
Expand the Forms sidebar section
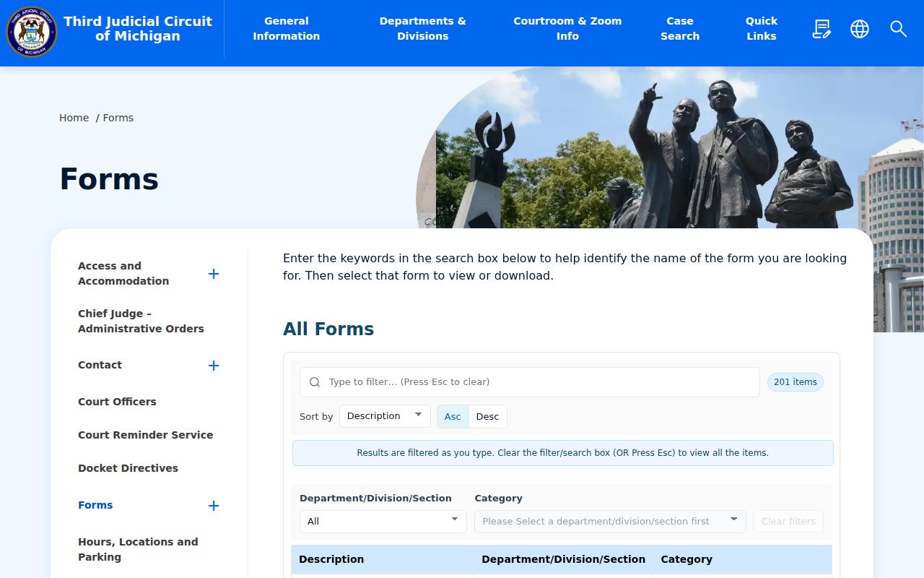[214, 506]
